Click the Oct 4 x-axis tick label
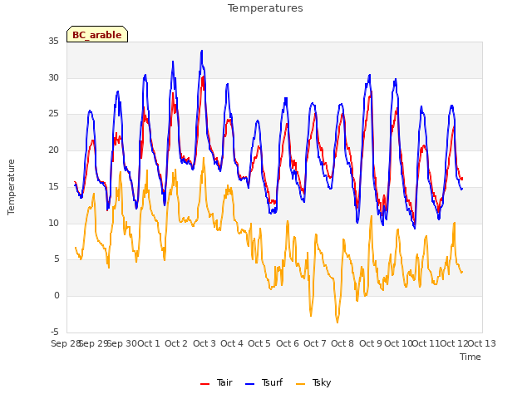 [232, 343]
